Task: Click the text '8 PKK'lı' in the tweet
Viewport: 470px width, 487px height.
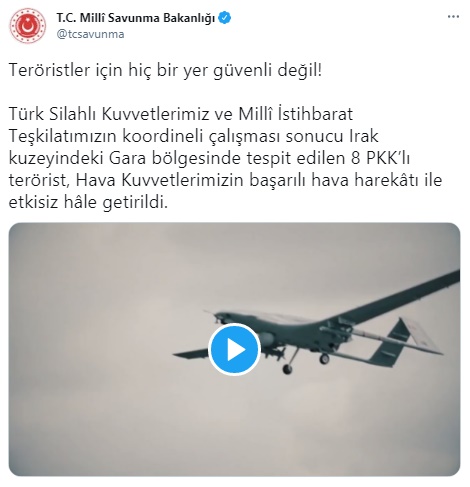Action: 380,158
